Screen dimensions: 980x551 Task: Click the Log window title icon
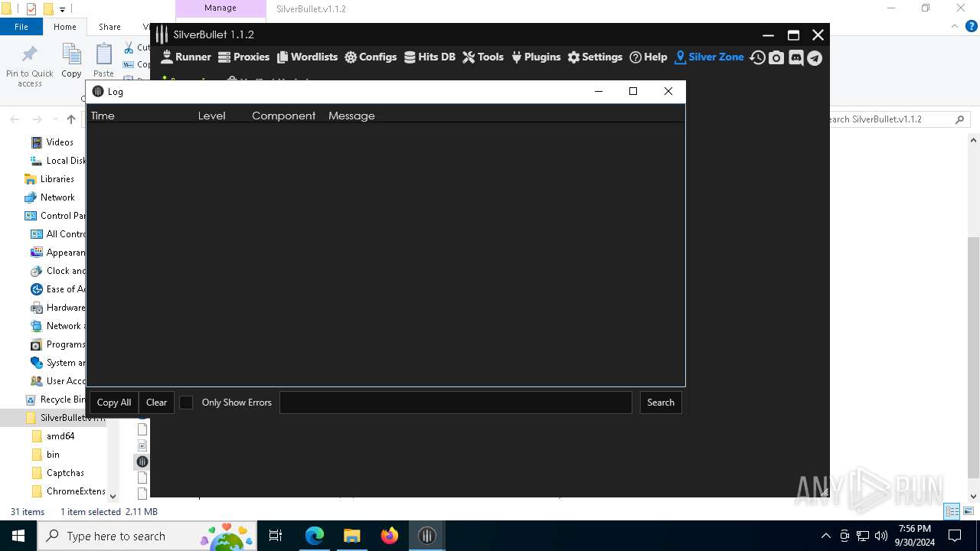(x=98, y=91)
